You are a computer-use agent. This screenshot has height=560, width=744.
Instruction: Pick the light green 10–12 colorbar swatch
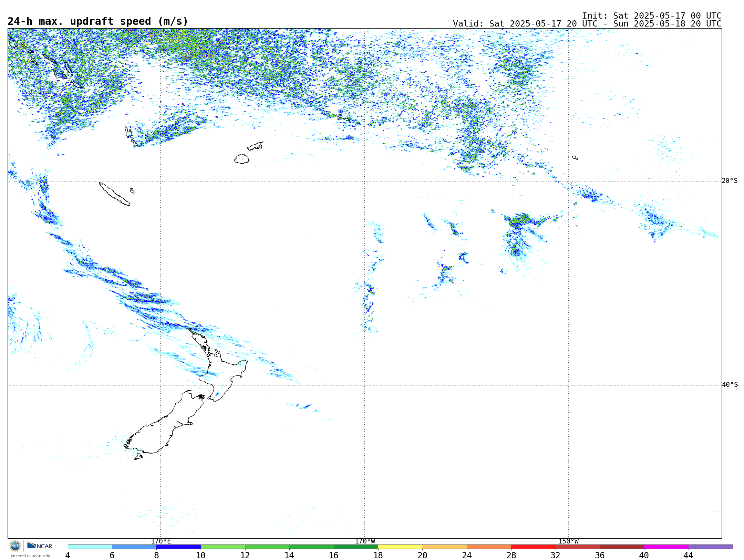pyautogui.click(x=223, y=547)
